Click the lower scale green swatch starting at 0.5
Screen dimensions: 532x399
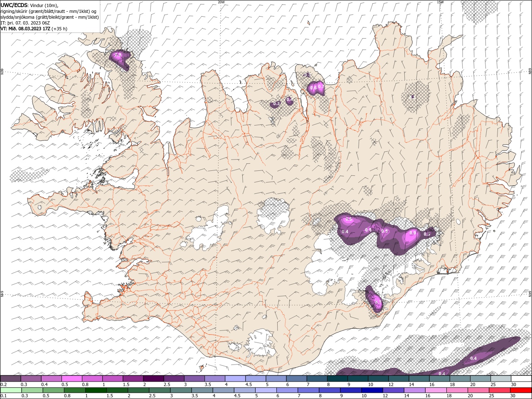tap(53, 390)
